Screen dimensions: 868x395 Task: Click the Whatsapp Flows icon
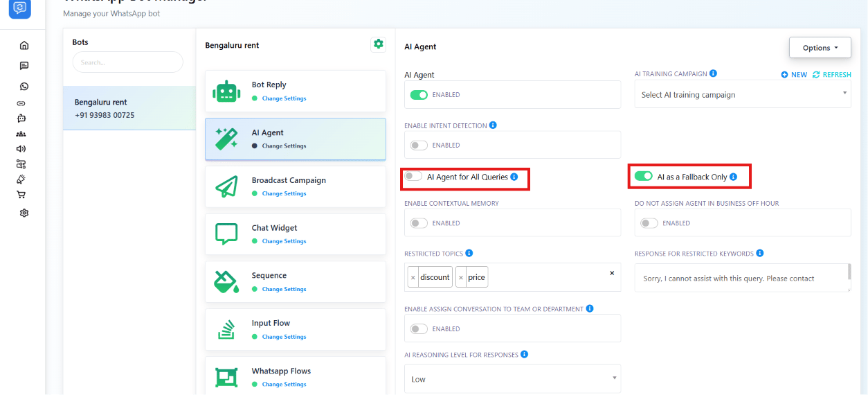tap(226, 377)
